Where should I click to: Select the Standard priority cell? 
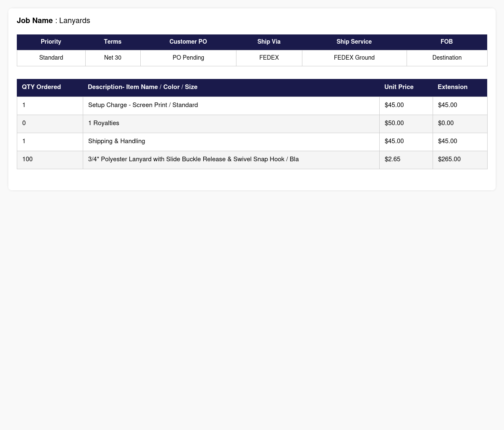pos(51,58)
